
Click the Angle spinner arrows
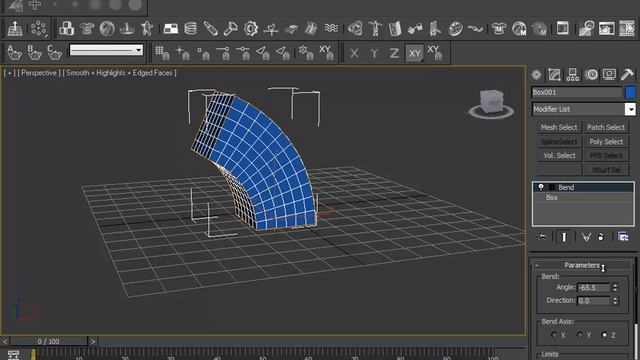[615, 288]
